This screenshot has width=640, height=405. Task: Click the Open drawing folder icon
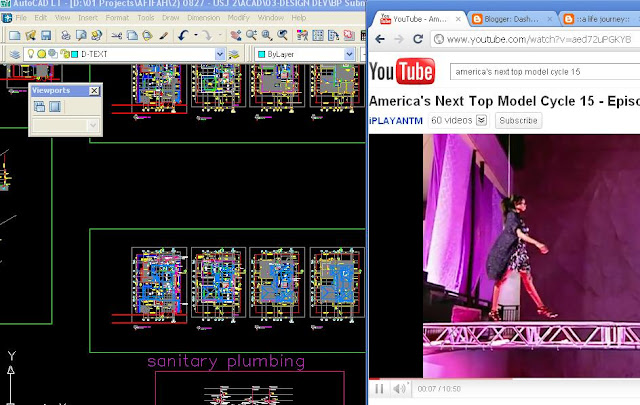31,36
